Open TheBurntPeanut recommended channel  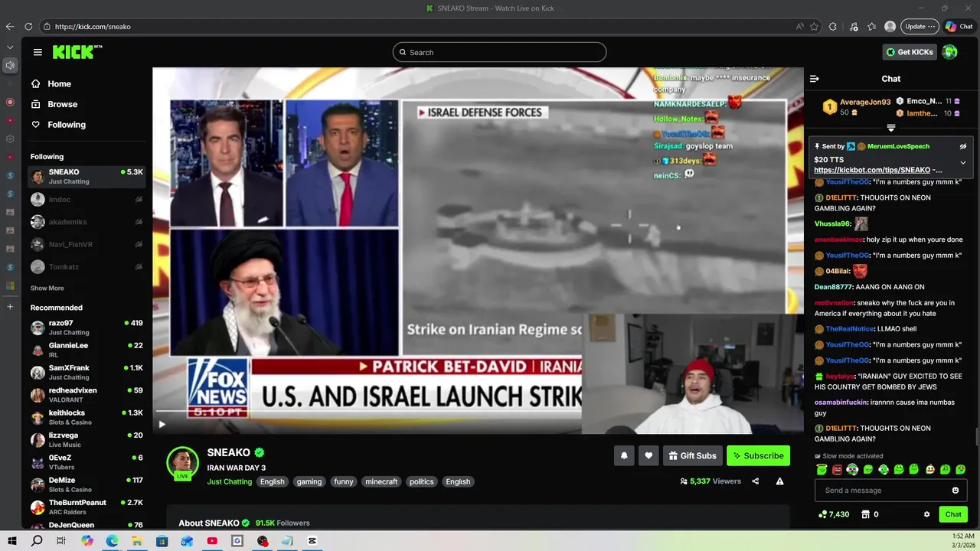tap(87, 507)
